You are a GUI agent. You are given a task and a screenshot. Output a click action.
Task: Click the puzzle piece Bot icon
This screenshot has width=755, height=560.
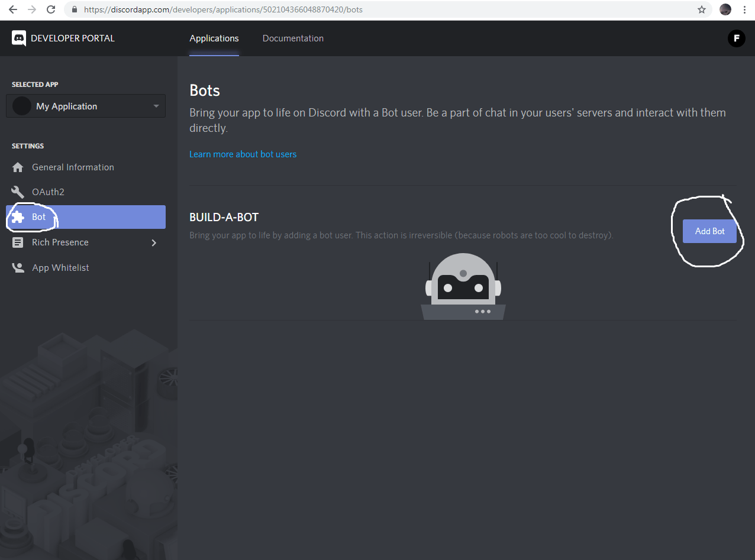(18, 217)
